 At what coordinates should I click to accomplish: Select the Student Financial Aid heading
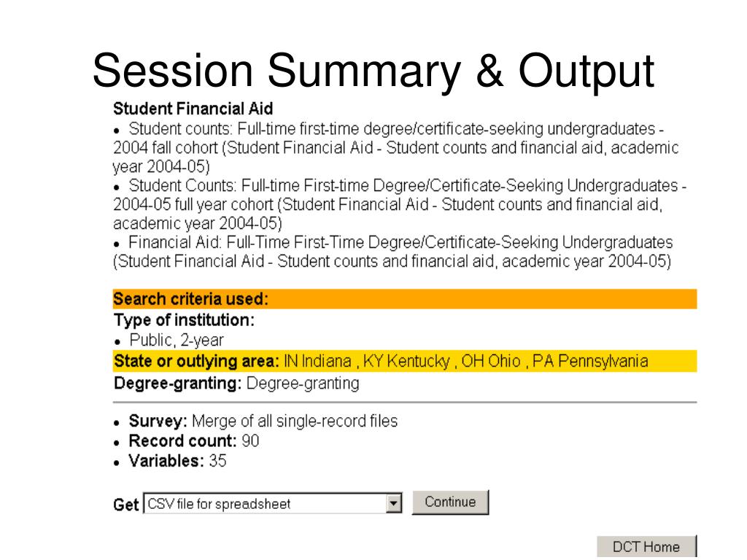(x=193, y=109)
